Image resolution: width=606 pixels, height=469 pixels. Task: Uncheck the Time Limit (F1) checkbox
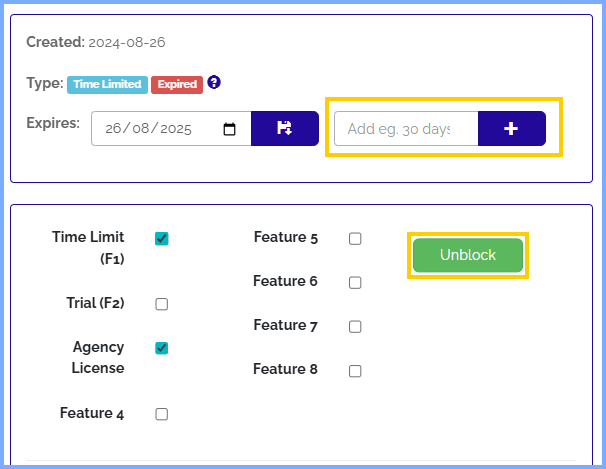pos(162,239)
